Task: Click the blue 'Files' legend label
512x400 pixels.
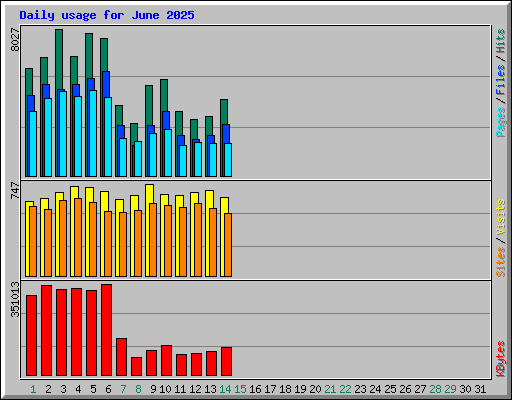Action: [501, 80]
